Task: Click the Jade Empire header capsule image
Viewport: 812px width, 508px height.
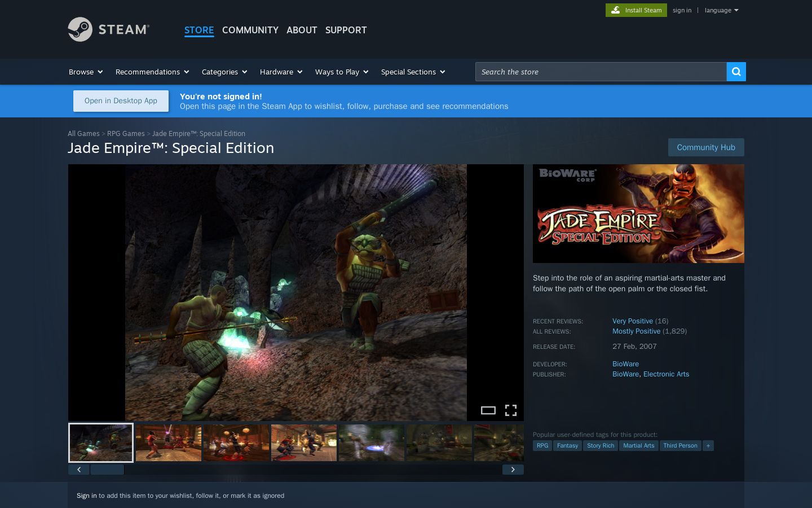Action: tap(638, 213)
